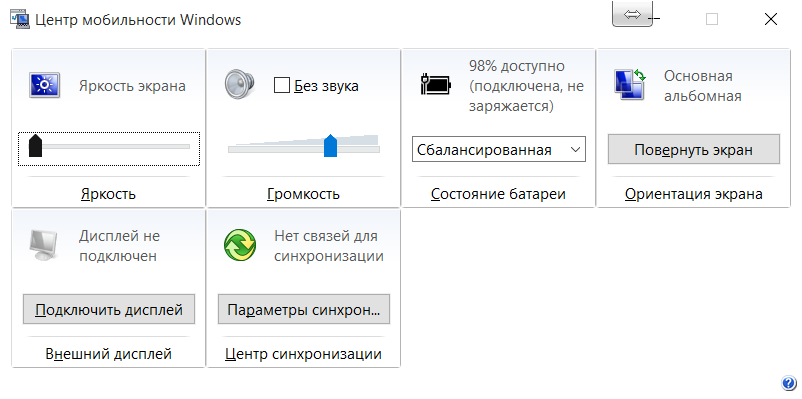The height and width of the screenshot is (399, 802).
Task: Open Параметры синхронизации button
Action: pyautogui.click(x=304, y=309)
